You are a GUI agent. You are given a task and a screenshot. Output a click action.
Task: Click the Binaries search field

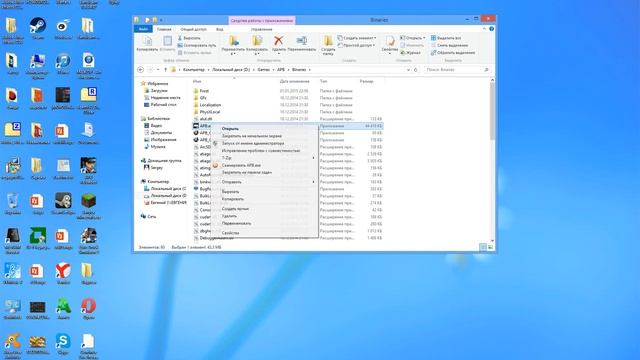coord(457,70)
